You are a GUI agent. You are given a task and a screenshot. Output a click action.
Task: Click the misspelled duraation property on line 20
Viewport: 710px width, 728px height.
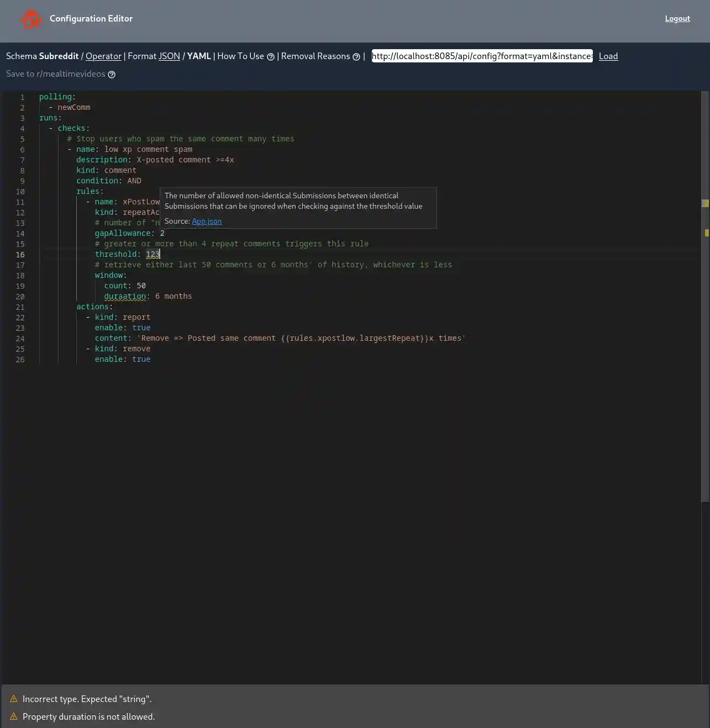[125, 296]
